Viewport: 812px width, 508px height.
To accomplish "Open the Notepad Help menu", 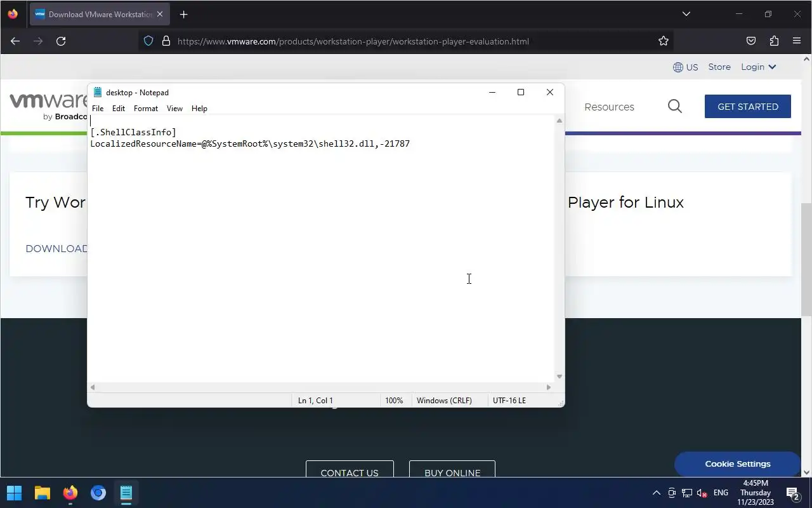I will 199,109.
